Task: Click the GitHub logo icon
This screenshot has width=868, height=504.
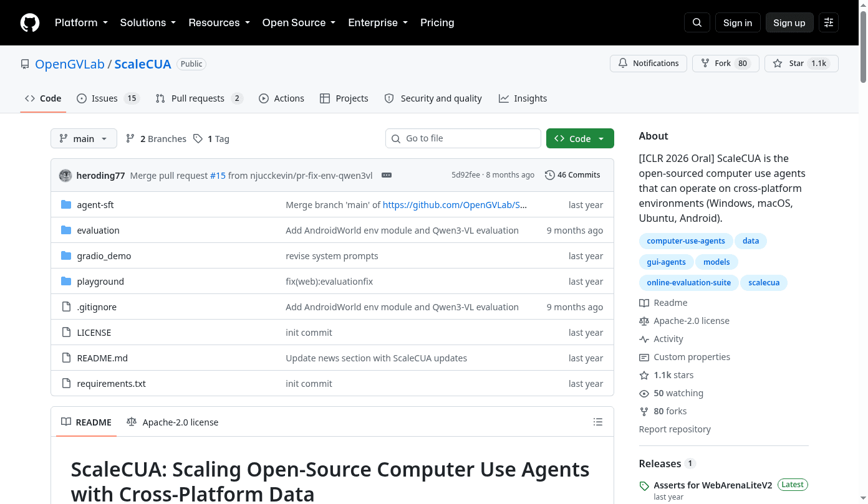Action: coord(30,22)
